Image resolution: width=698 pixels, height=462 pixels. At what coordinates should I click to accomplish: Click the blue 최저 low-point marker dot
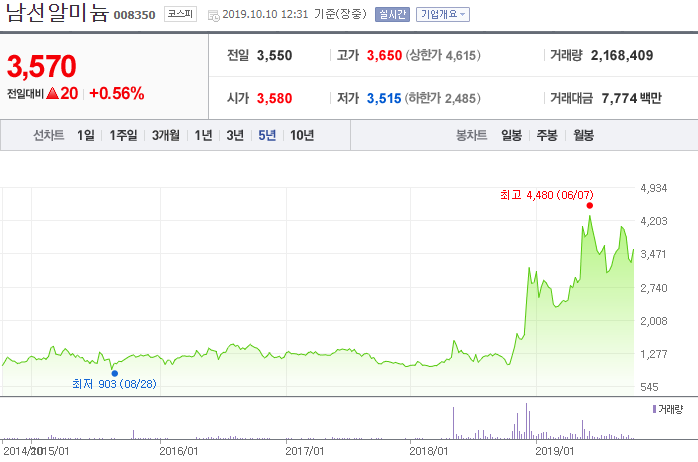(x=115, y=373)
